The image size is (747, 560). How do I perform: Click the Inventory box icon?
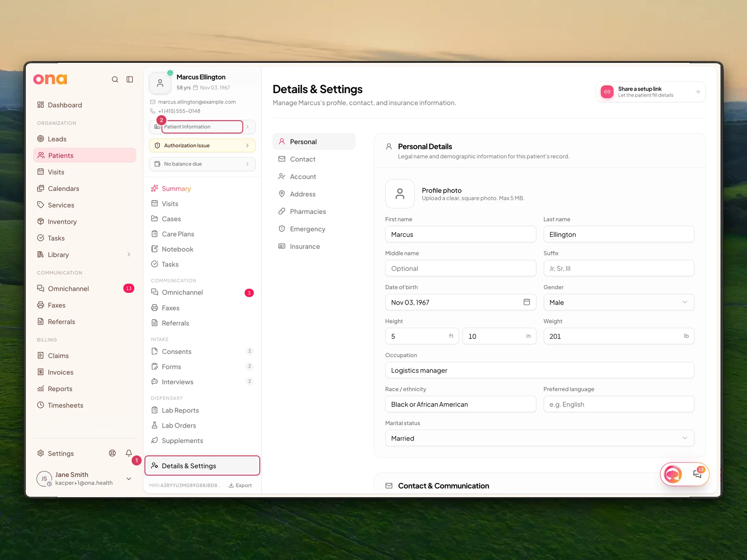(x=40, y=221)
